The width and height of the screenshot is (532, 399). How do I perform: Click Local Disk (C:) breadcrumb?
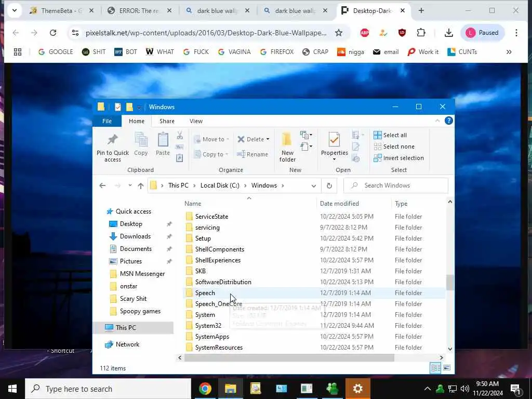coord(220,185)
